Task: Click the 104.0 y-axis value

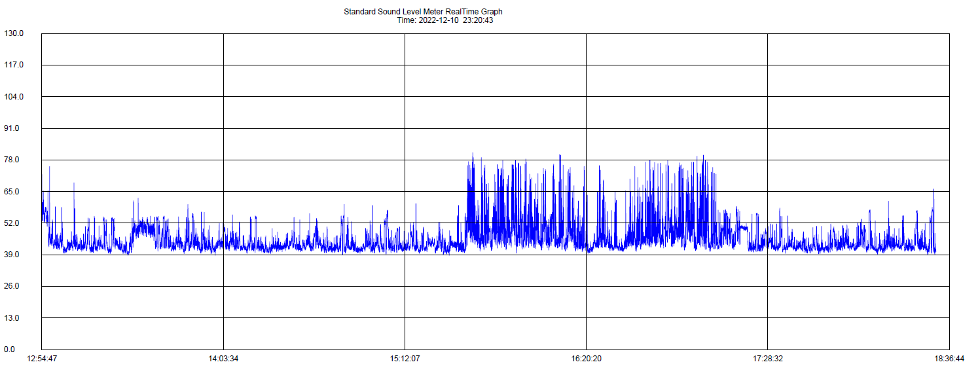Action: click(x=14, y=97)
